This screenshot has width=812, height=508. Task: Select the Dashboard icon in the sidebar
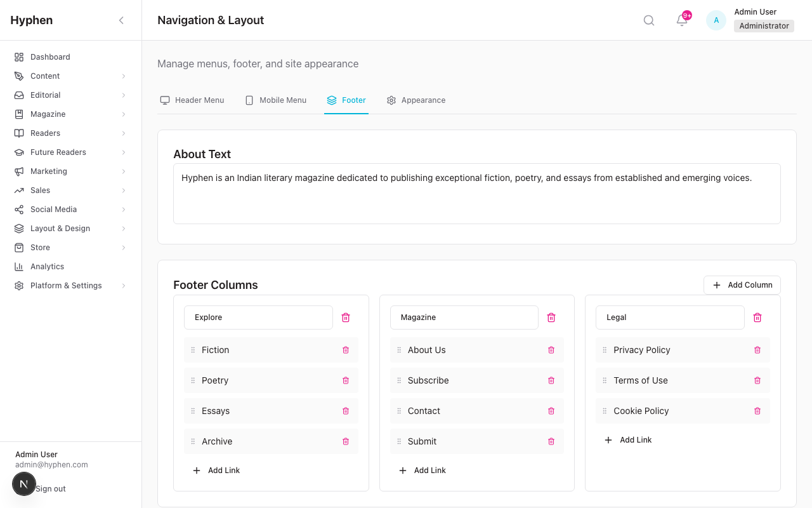(19, 57)
